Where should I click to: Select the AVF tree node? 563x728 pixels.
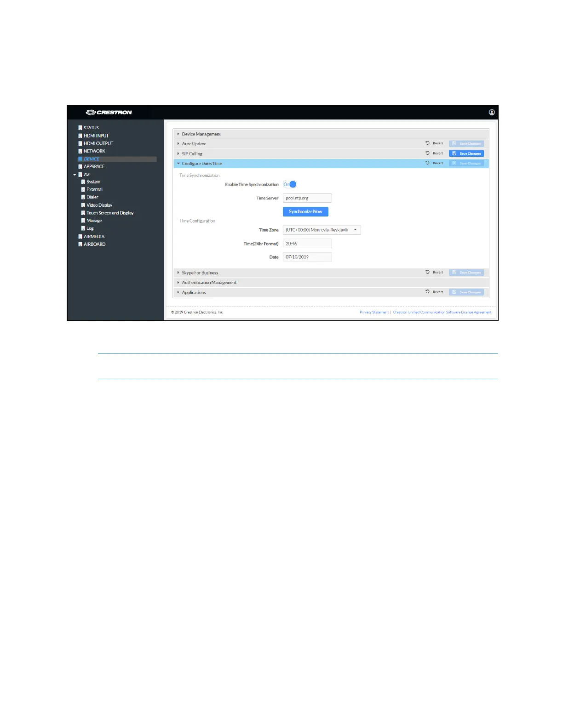[87, 175]
